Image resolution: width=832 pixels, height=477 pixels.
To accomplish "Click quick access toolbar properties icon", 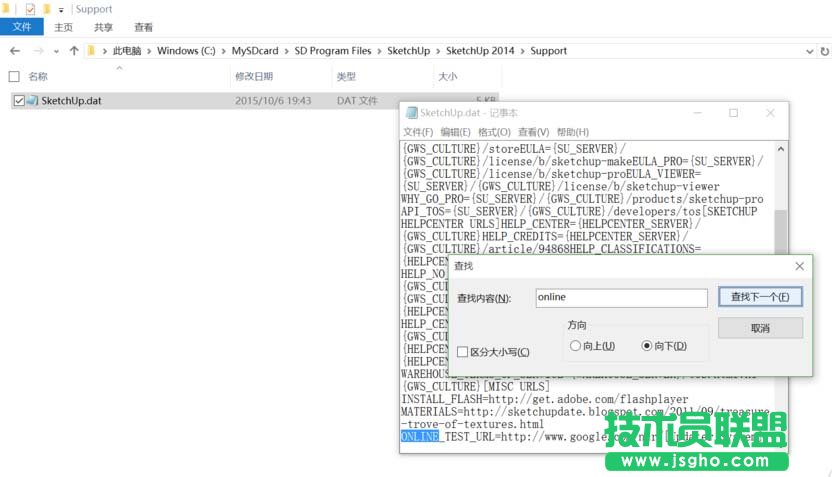I will click(x=30, y=9).
